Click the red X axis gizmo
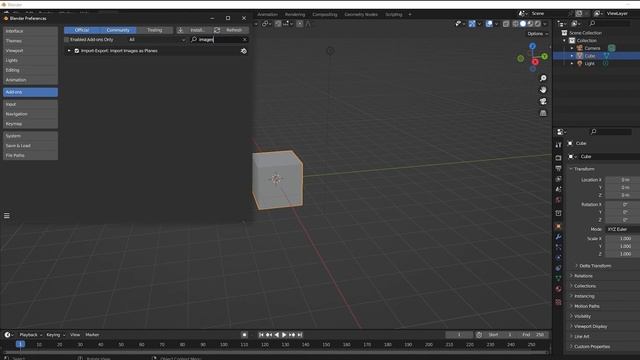This screenshot has width=640, height=360. point(535,62)
